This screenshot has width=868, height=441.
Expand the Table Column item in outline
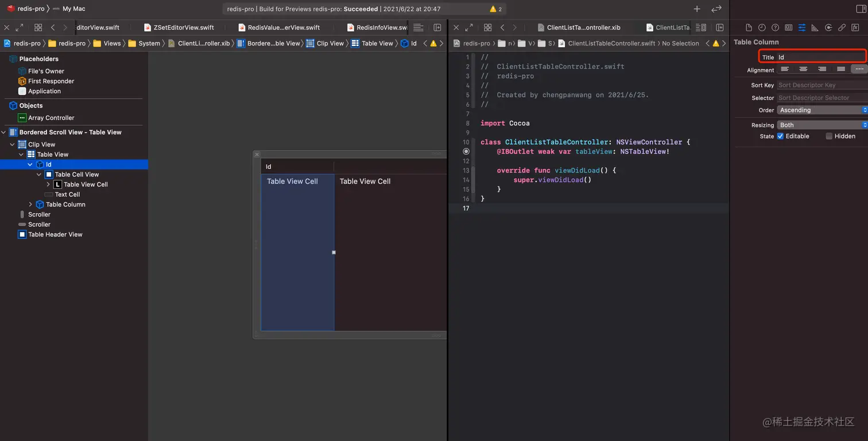pyautogui.click(x=30, y=204)
